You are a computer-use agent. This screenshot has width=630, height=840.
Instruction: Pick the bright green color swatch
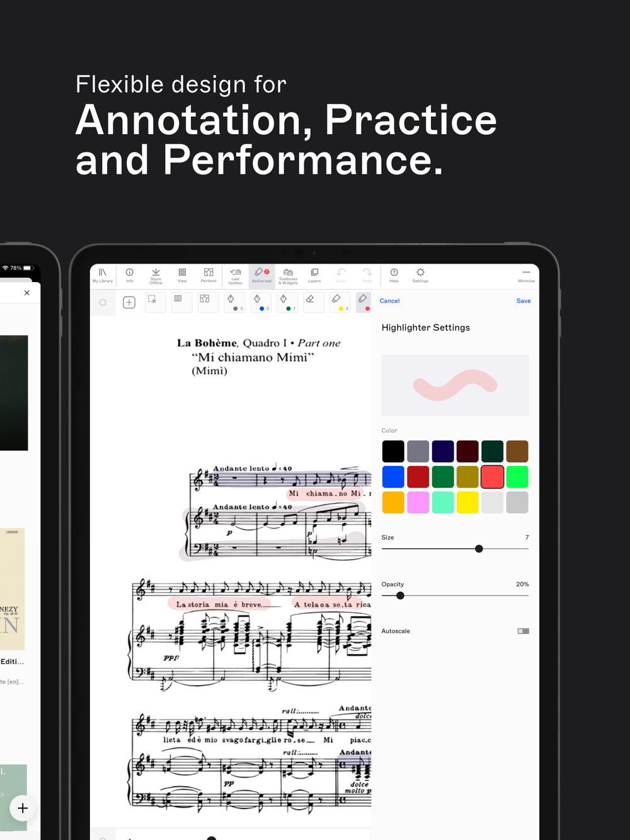point(517,477)
